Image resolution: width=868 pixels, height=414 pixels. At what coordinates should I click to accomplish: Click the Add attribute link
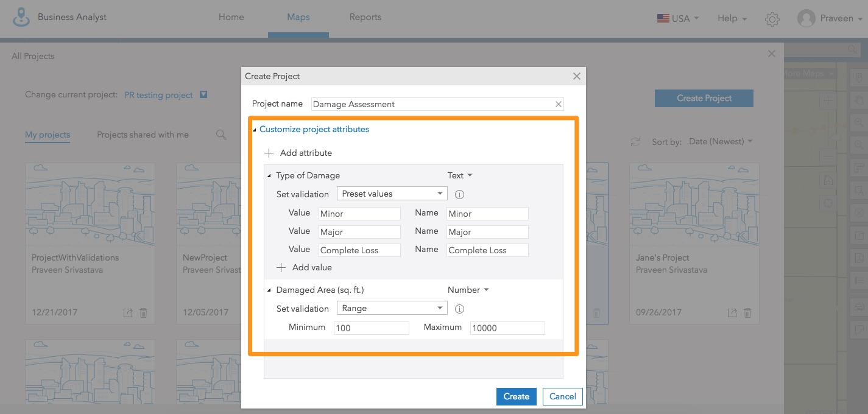pos(306,153)
